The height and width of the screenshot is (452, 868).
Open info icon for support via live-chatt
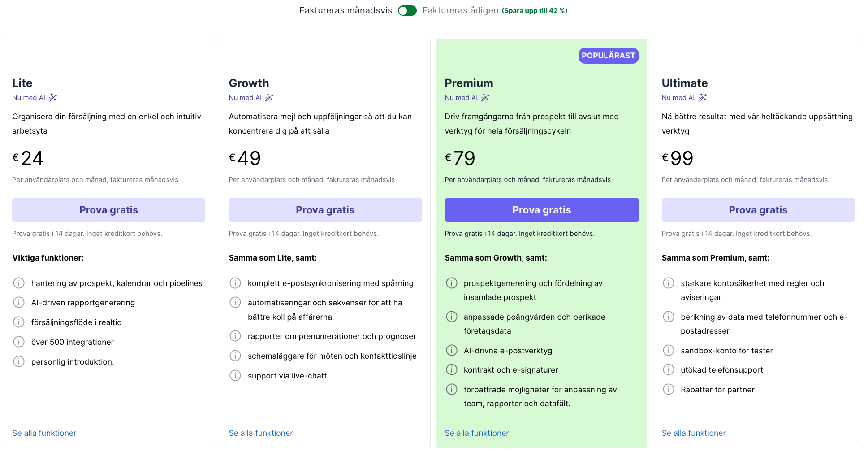click(x=235, y=376)
